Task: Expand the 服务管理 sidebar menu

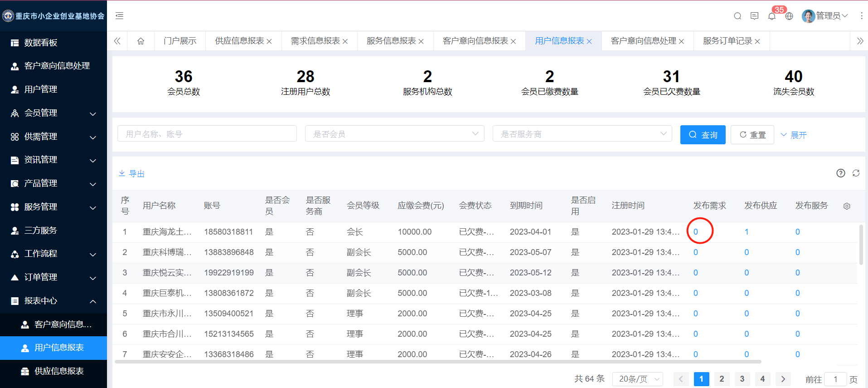Action: click(53, 207)
